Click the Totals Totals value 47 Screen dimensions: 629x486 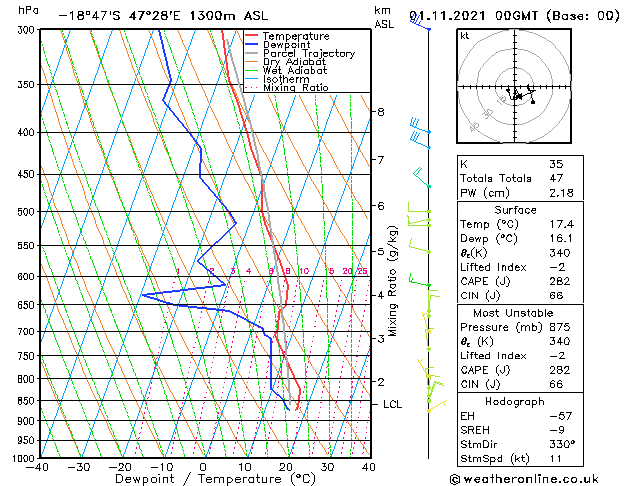pos(556,178)
